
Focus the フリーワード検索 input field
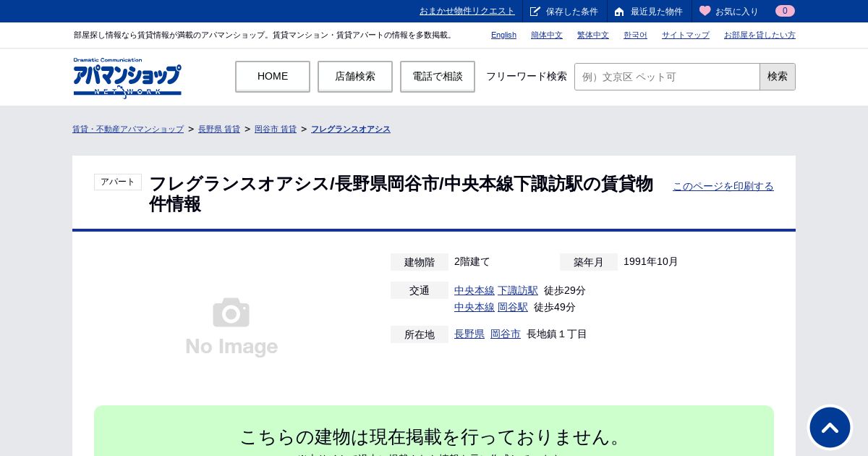[667, 77]
